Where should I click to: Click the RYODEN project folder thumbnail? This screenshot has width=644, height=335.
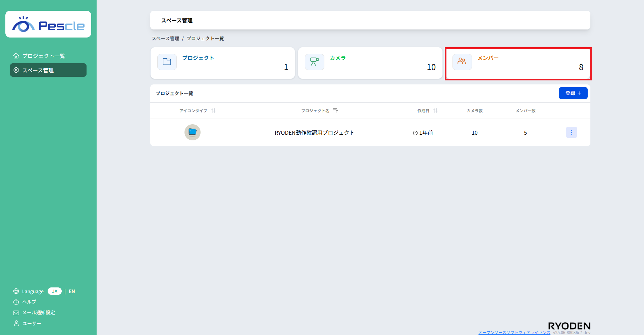[x=193, y=132]
